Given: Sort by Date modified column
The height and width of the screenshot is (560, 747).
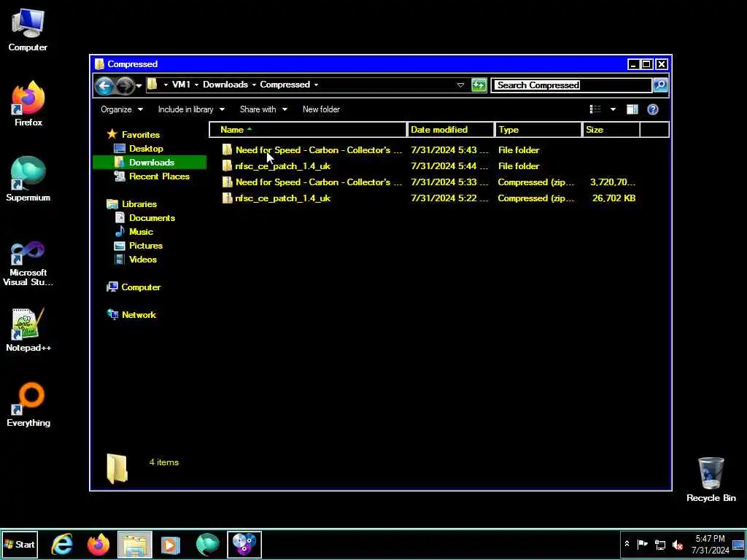Looking at the screenshot, I should point(451,130).
